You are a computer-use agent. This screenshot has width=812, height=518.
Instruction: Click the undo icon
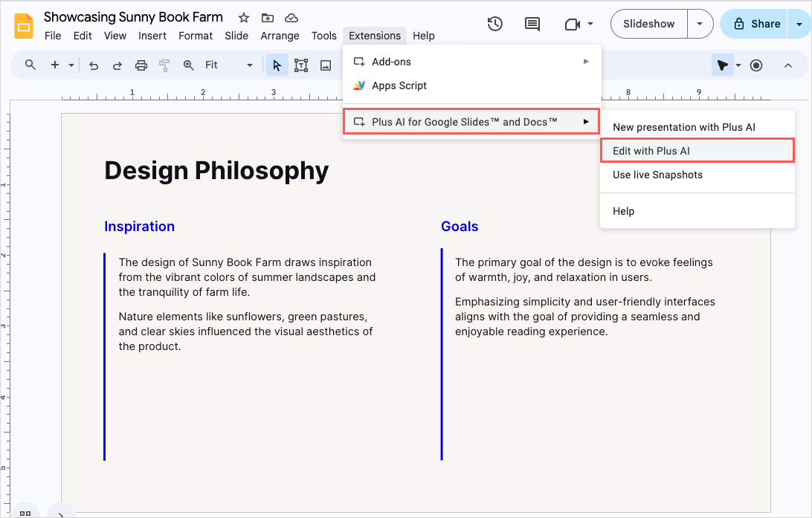click(x=94, y=65)
